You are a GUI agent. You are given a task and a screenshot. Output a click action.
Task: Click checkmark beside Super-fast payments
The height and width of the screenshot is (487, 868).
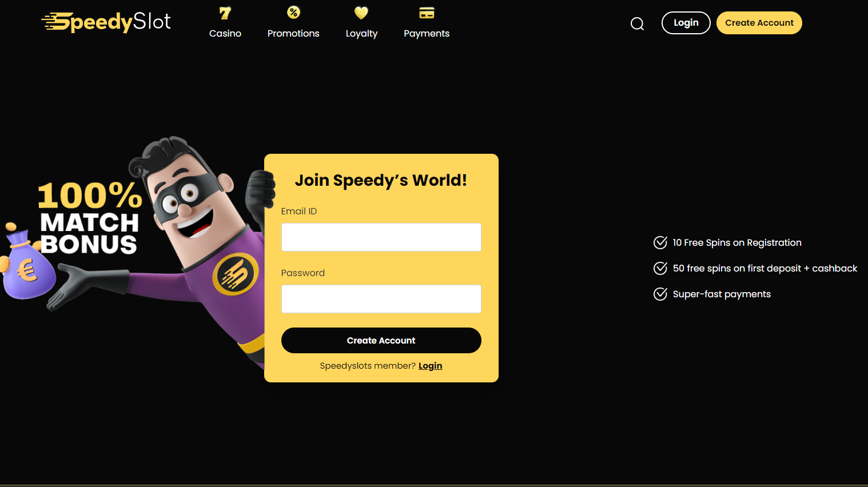click(660, 294)
